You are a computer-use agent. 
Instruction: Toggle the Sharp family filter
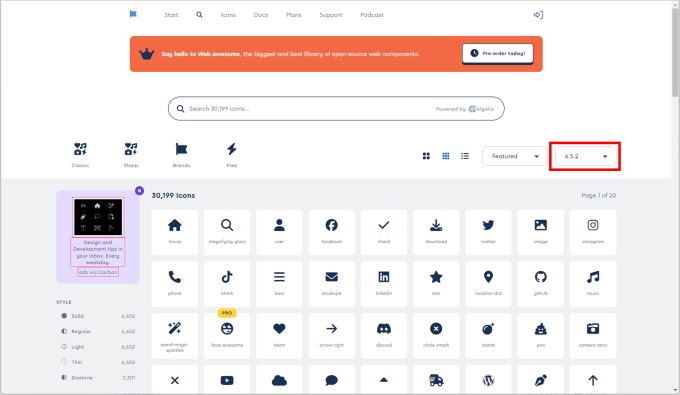[131, 155]
